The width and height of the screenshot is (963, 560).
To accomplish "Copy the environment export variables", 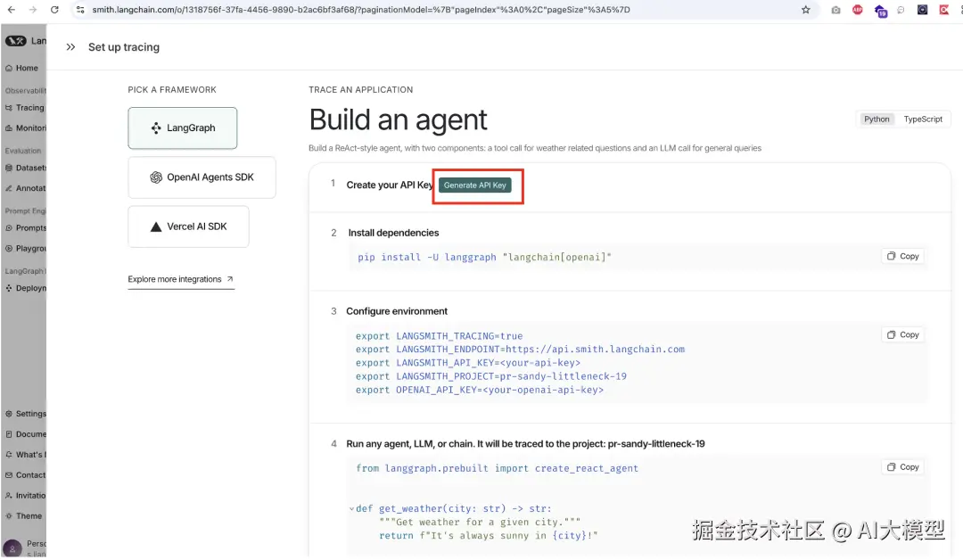I will pos(902,334).
